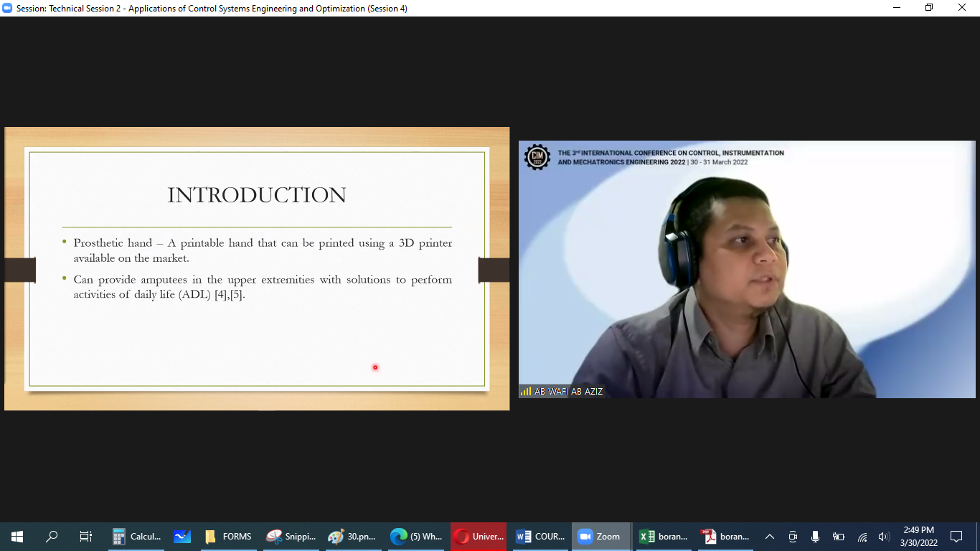
Task: Open Windows Start menu
Action: (17, 537)
